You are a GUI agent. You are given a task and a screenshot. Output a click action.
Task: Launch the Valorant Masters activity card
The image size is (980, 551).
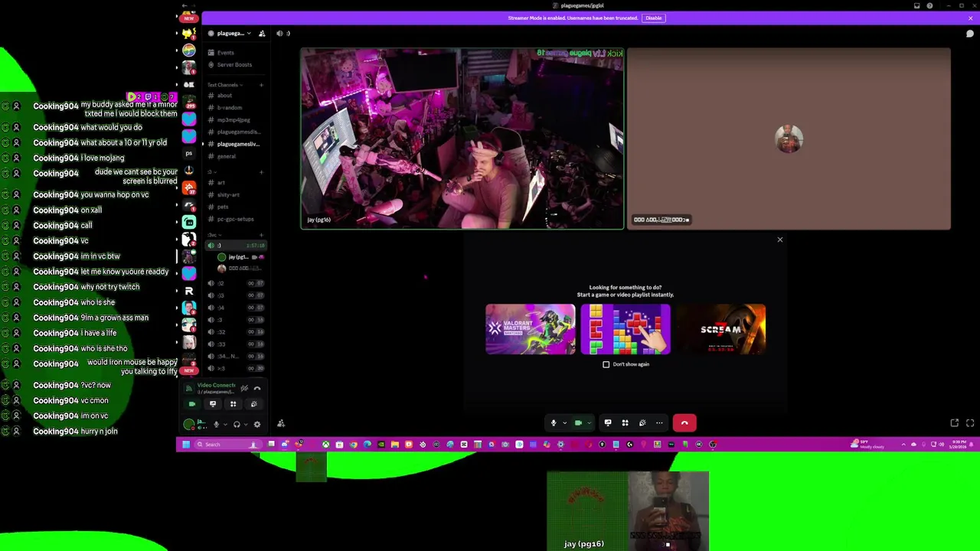click(530, 329)
